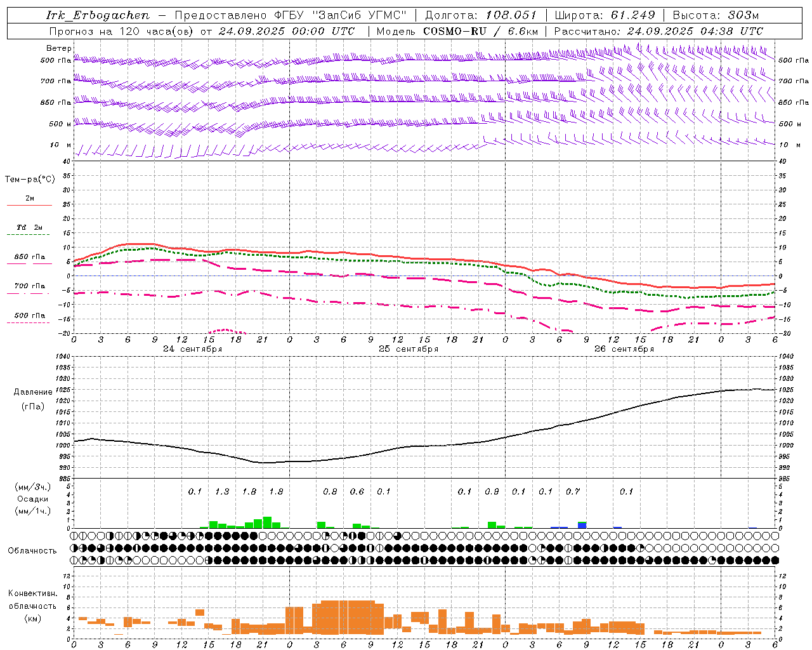
Task: Click the 24 сентября date label
Action: click(193, 349)
